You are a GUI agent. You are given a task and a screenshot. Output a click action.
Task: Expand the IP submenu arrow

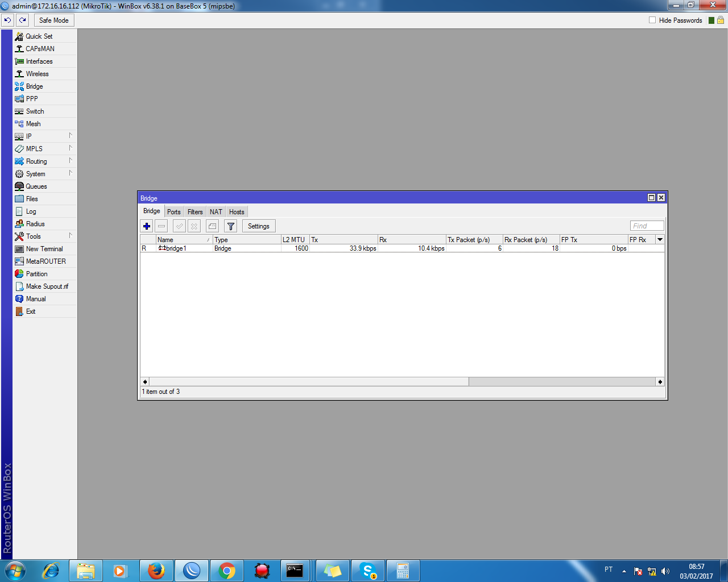point(71,136)
